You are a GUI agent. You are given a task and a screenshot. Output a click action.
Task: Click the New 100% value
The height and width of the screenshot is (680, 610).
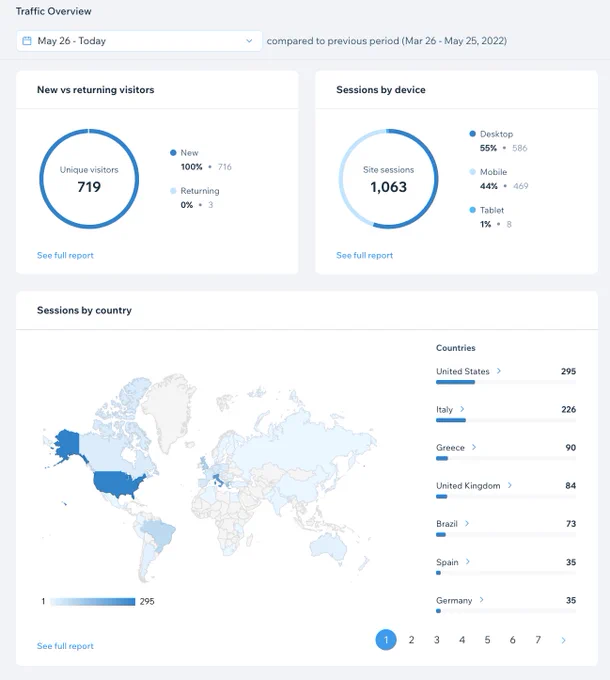(191, 167)
